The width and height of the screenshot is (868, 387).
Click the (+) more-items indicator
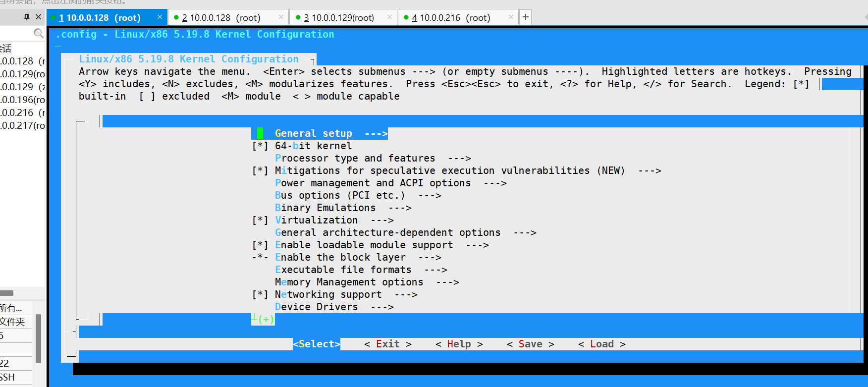(x=266, y=319)
